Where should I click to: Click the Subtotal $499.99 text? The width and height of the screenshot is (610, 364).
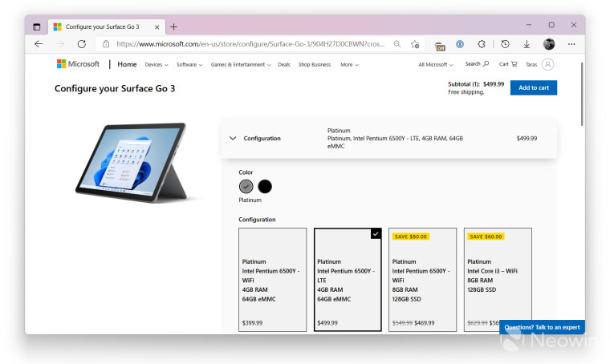(476, 84)
